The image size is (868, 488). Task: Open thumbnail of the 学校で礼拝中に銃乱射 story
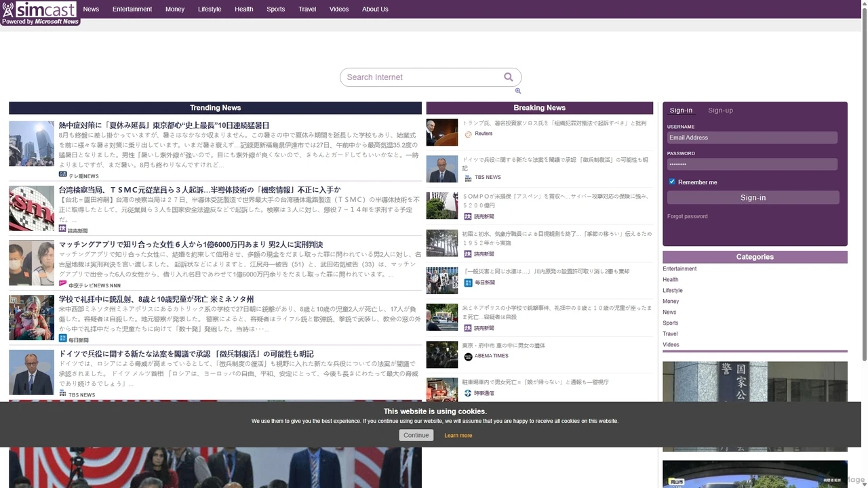coord(31,317)
